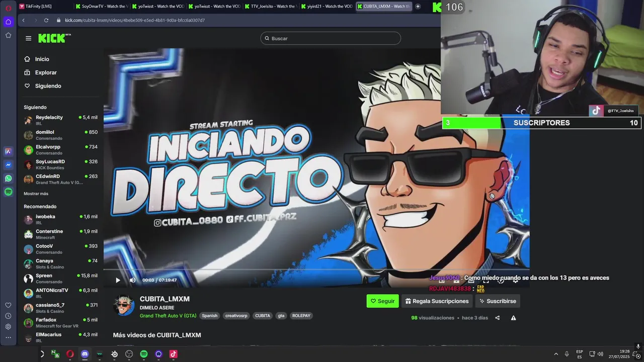Select the ROLEPAY tag
Image resolution: width=644 pixels, height=362 pixels.
point(301,316)
